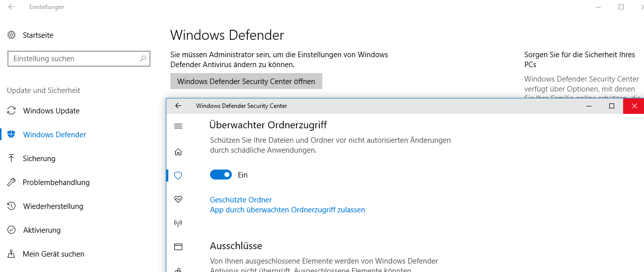Open Geschützte Ordner link
The height and width of the screenshot is (272, 644).
[x=241, y=200]
